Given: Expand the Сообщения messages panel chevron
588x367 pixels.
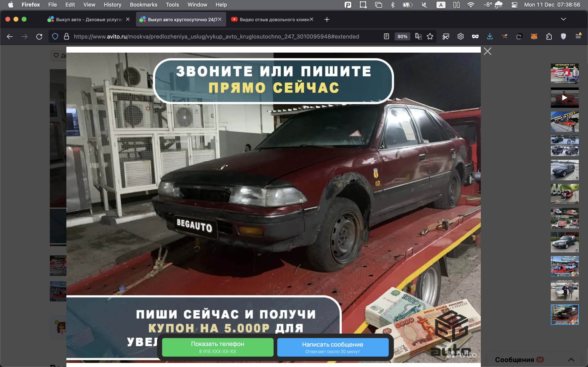Looking at the screenshot, I should click(571, 359).
